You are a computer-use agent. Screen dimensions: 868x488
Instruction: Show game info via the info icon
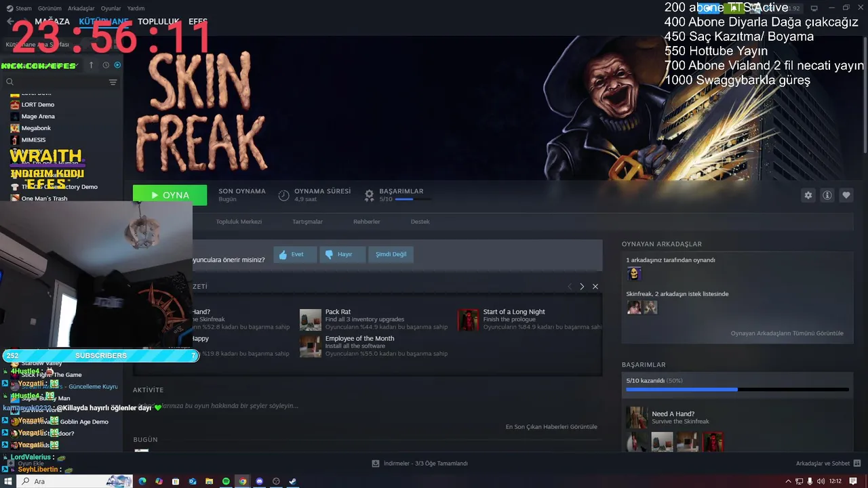(827, 195)
